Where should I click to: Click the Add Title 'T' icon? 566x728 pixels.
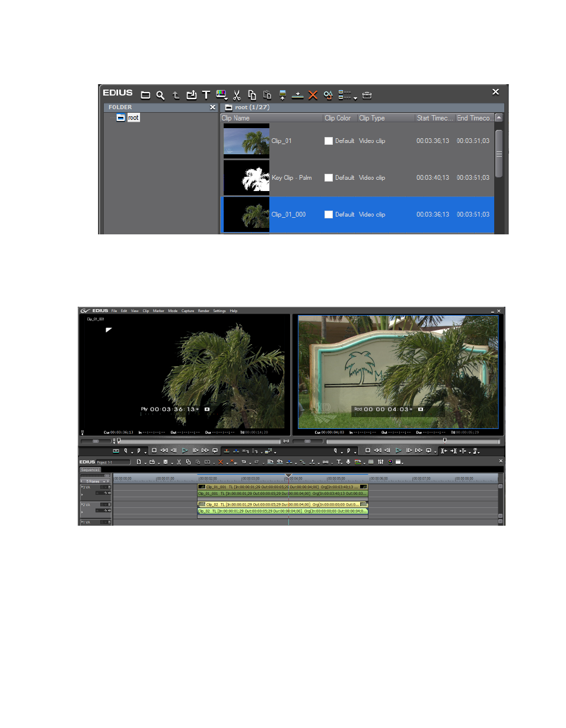(x=206, y=95)
